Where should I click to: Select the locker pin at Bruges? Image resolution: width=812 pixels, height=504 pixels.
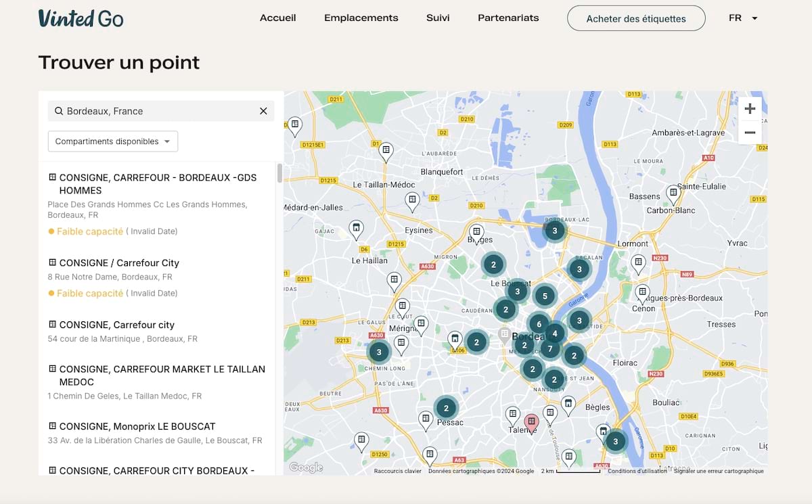pyautogui.click(x=476, y=233)
